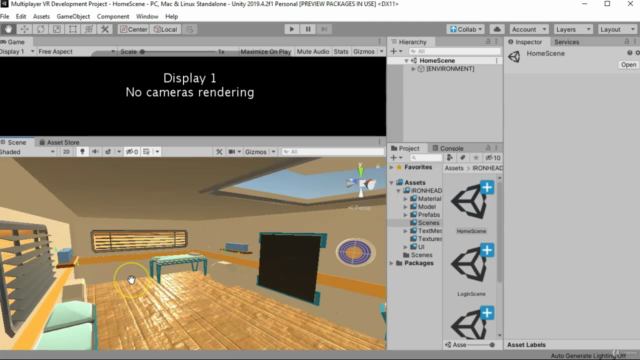Image resolution: width=640 pixels, height=360 pixels.
Task: Select the Rect Transform tool
Action: (x=72, y=29)
